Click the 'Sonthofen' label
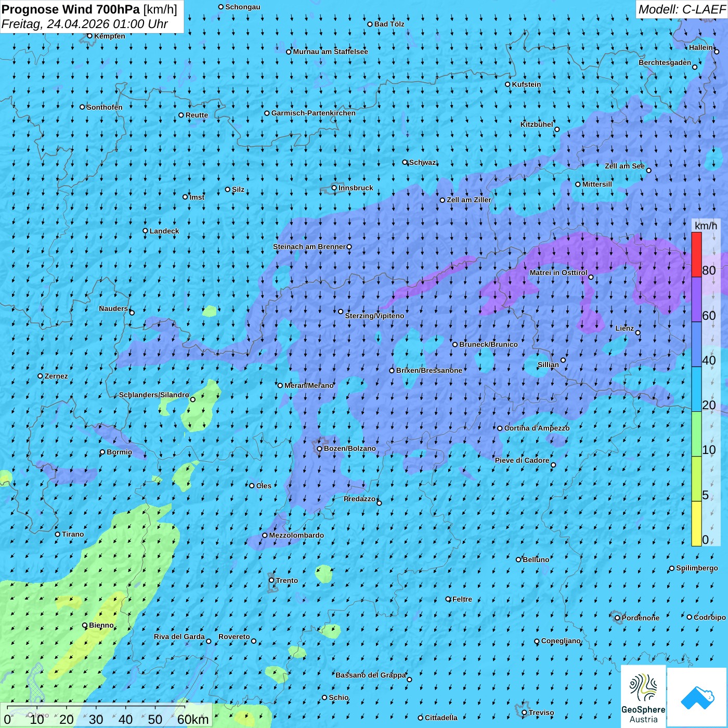Screen dimensions: 728x728 tap(105, 107)
